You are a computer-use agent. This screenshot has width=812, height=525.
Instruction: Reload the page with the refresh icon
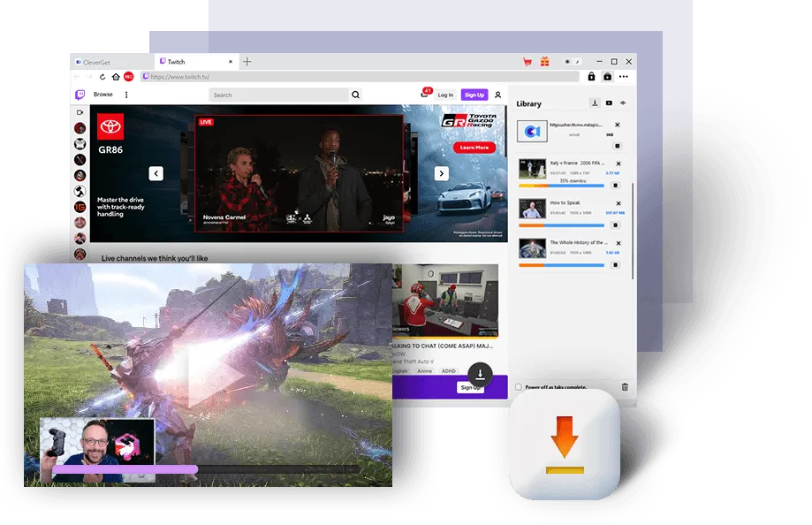click(x=102, y=77)
